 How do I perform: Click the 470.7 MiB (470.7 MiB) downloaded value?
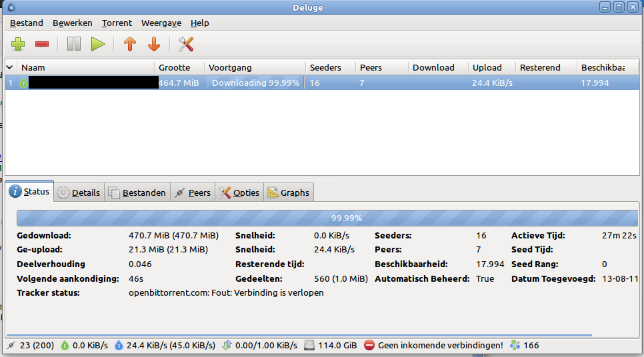point(173,236)
